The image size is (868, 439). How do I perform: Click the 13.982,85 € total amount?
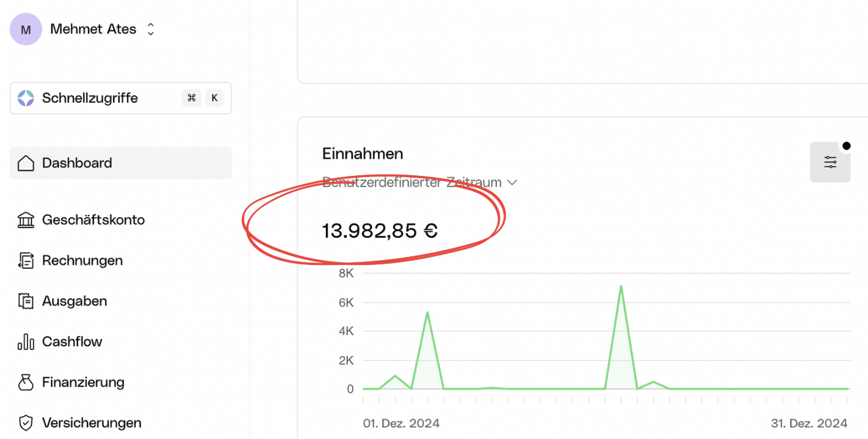click(x=380, y=231)
